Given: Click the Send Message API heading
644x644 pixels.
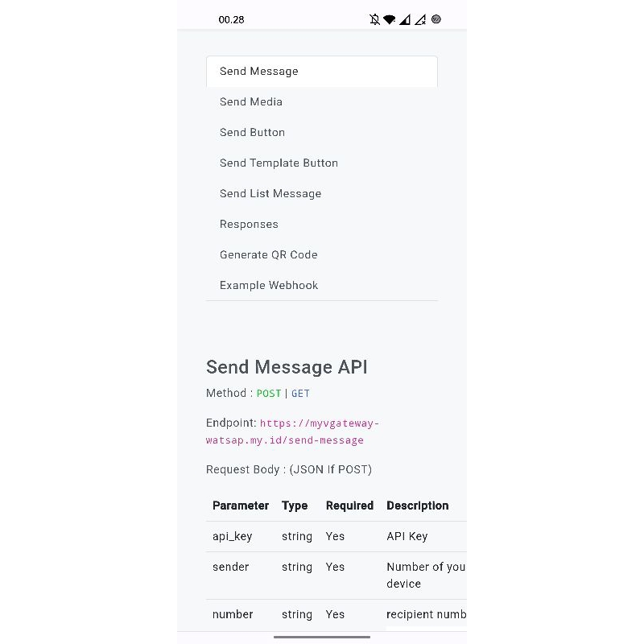Looking at the screenshot, I should click(x=287, y=367).
